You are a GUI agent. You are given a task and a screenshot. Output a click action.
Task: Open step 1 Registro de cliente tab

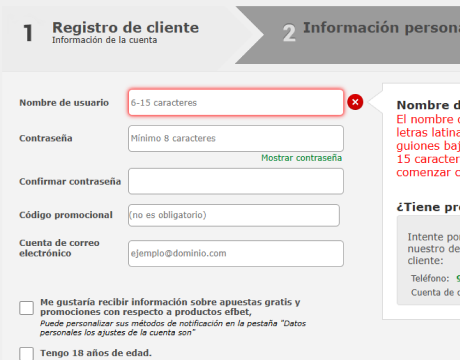pos(125,33)
